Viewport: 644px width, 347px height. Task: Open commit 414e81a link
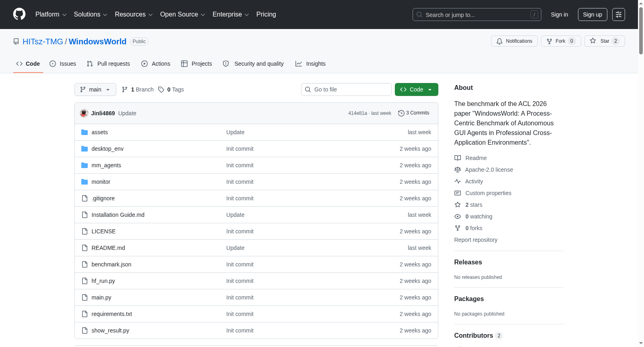tap(357, 113)
